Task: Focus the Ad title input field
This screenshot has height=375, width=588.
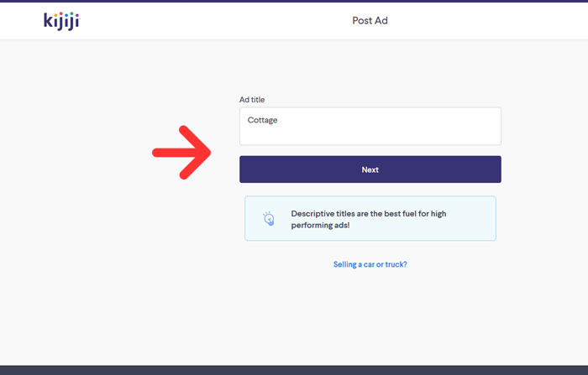Action: click(x=370, y=126)
